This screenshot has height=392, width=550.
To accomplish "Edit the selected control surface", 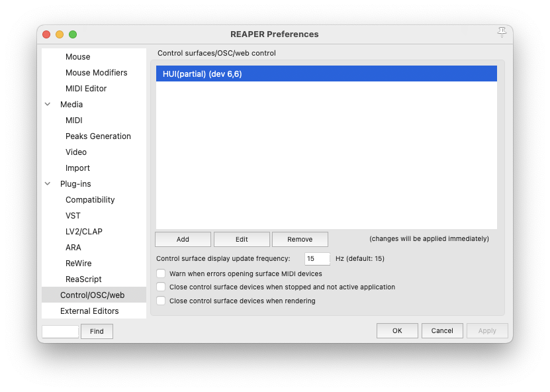I will click(x=242, y=239).
